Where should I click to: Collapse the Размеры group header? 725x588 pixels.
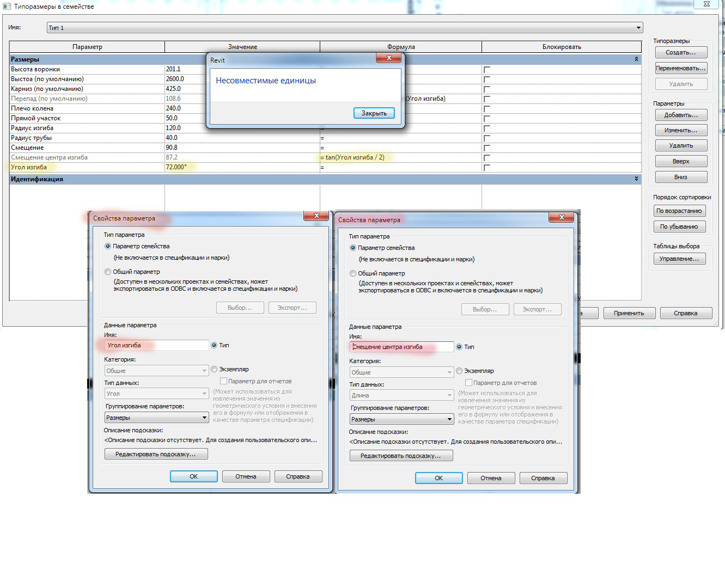click(636, 59)
